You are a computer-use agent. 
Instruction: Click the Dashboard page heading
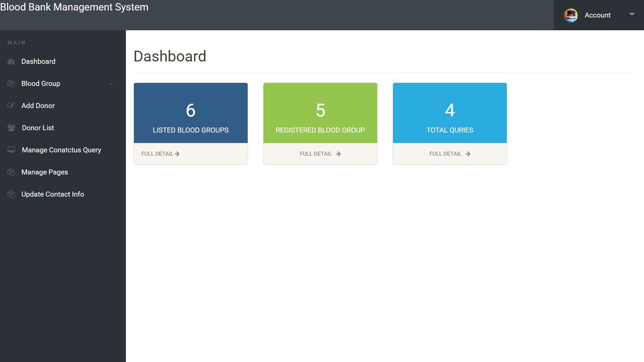click(170, 56)
